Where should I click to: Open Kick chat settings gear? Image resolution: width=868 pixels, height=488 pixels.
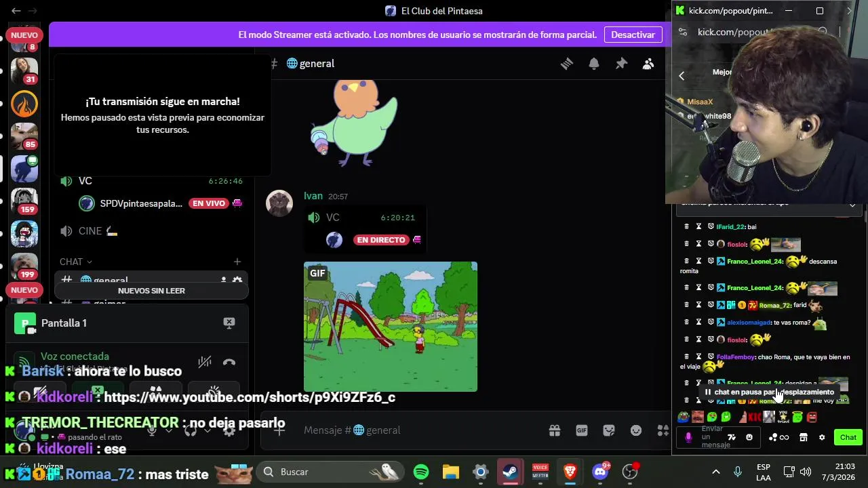(x=822, y=437)
